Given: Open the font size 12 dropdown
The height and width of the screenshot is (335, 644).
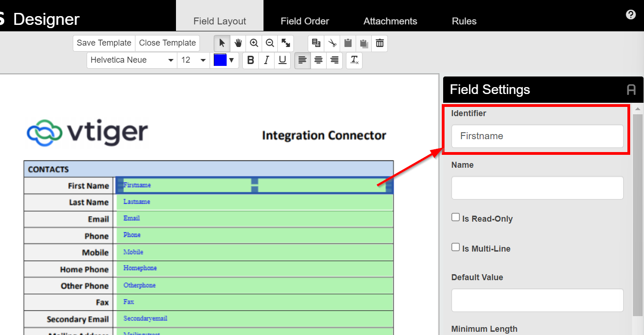Looking at the screenshot, I should pyautogui.click(x=193, y=60).
